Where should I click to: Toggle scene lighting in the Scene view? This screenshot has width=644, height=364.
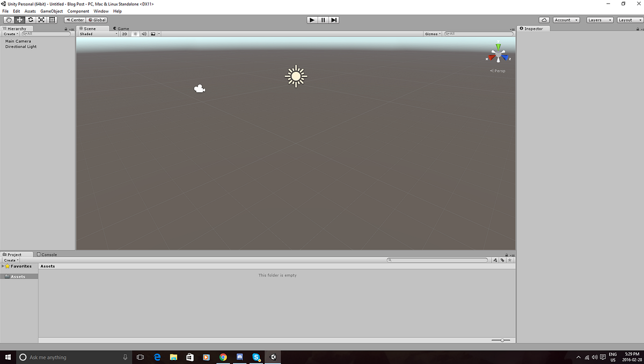click(135, 34)
